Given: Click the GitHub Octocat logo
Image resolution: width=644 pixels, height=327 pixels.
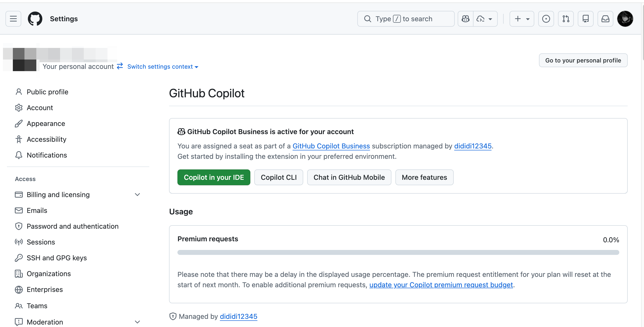Looking at the screenshot, I should point(35,19).
